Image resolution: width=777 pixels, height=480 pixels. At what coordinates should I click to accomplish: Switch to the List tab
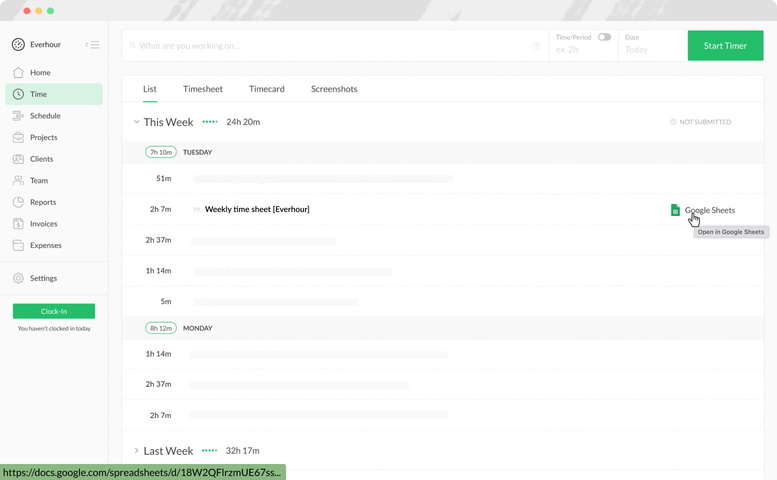coord(150,89)
